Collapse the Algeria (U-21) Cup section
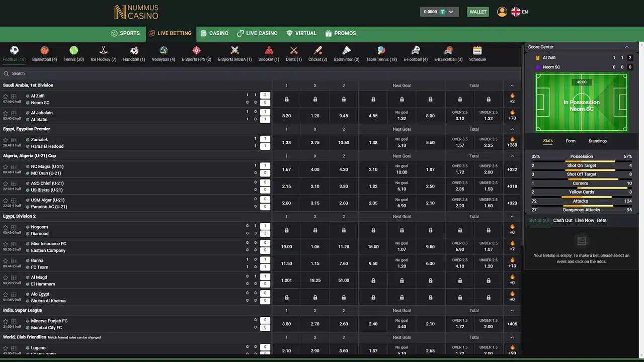644x362 pixels. point(512,156)
